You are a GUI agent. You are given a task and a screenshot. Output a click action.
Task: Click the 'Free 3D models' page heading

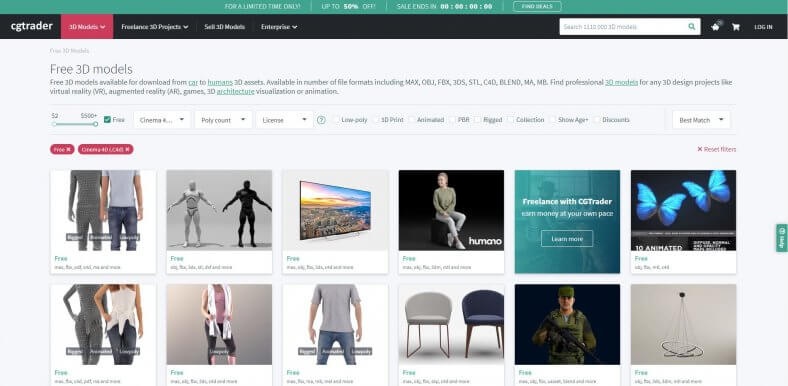point(91,69)
